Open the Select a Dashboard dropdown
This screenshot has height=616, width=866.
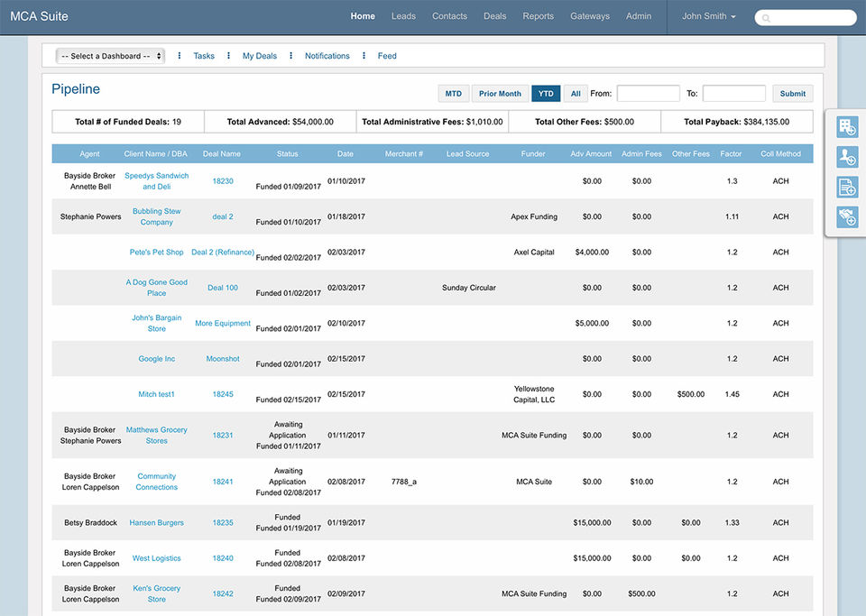pyautogui.click(x=110, y=56)
